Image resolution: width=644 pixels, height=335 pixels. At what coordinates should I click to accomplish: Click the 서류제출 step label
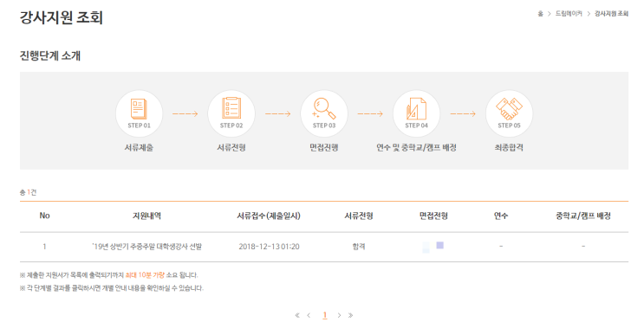pos(139,148)
